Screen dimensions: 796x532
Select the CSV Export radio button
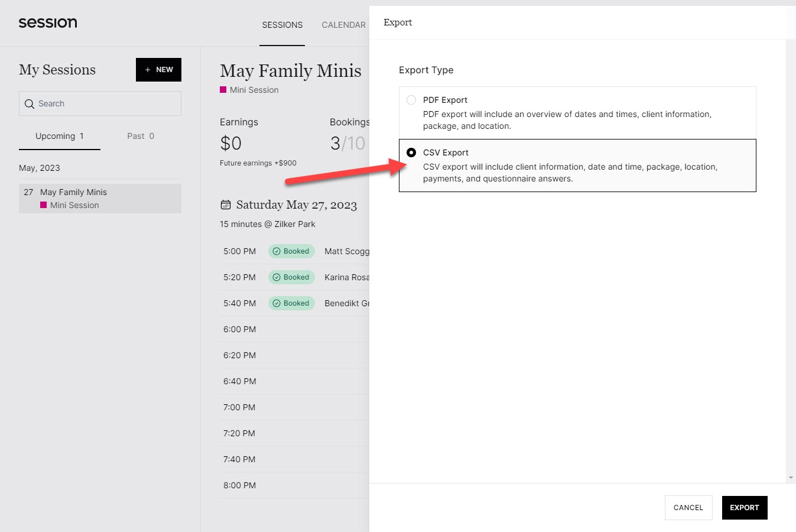point(411,153)
